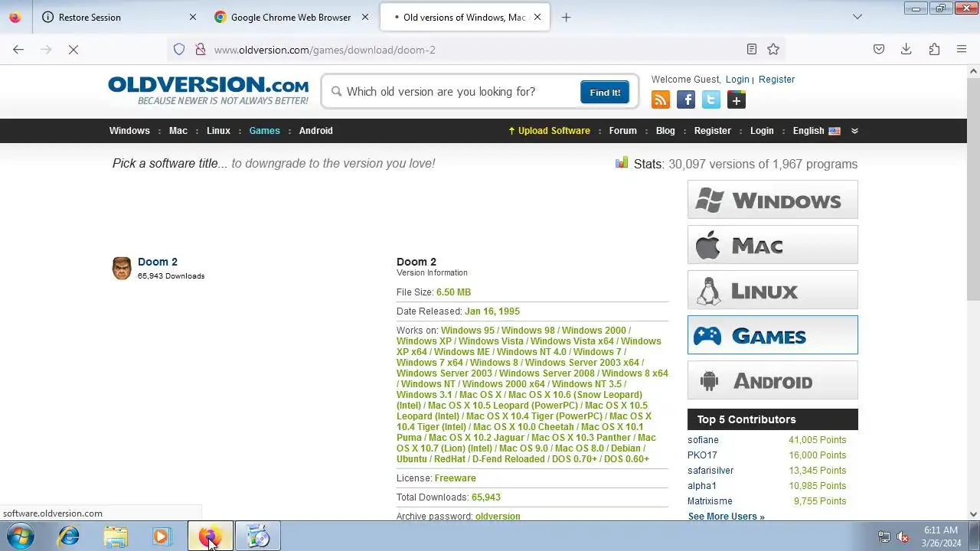Screen dimensions: 980x551
Task: Open contributor sofiane's profile link
Action: tap(703, 440)
